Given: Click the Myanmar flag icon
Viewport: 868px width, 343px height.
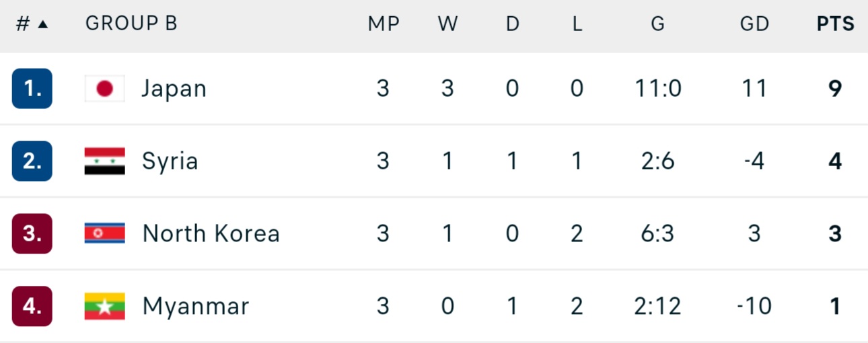Looking at the screenshot, I should point(104,306).
